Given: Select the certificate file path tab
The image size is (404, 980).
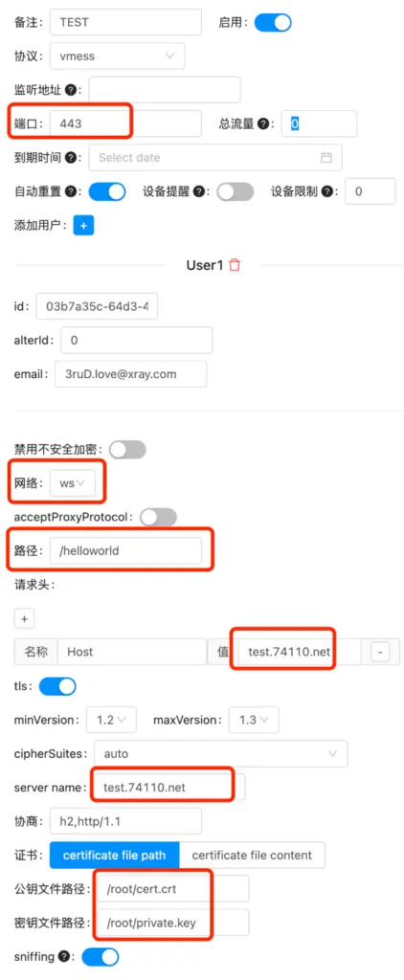Looking at the screenshot, I should pos(115,855).
